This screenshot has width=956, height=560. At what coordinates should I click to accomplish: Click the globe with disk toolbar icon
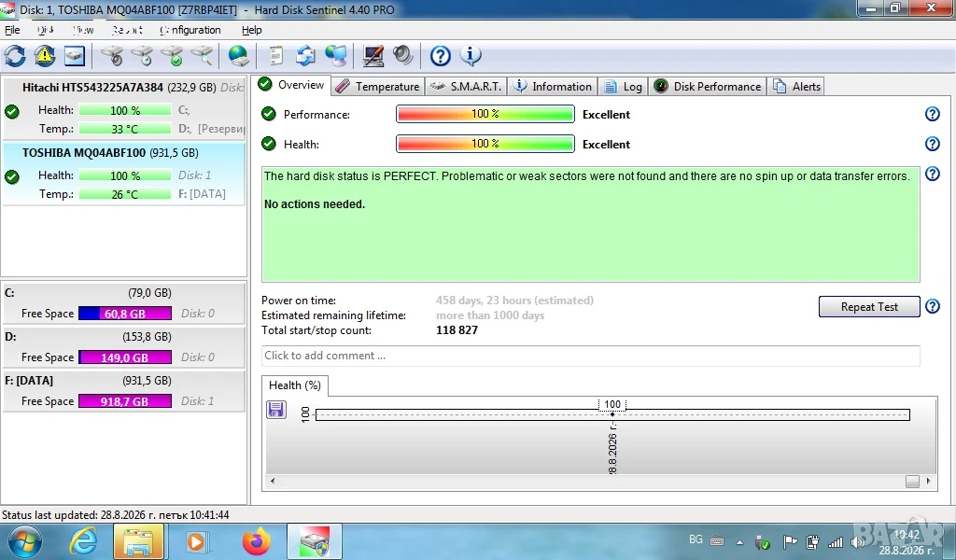[238, 56]
